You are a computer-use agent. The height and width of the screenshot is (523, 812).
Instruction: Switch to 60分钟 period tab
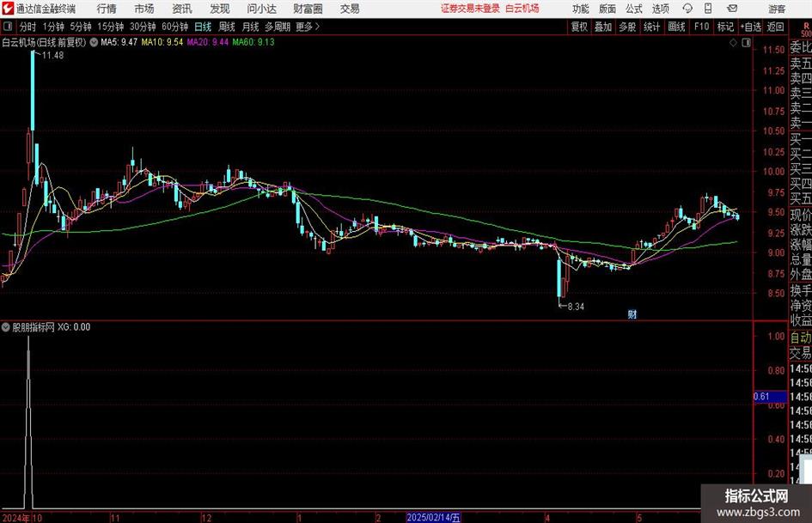coord(174,27)
